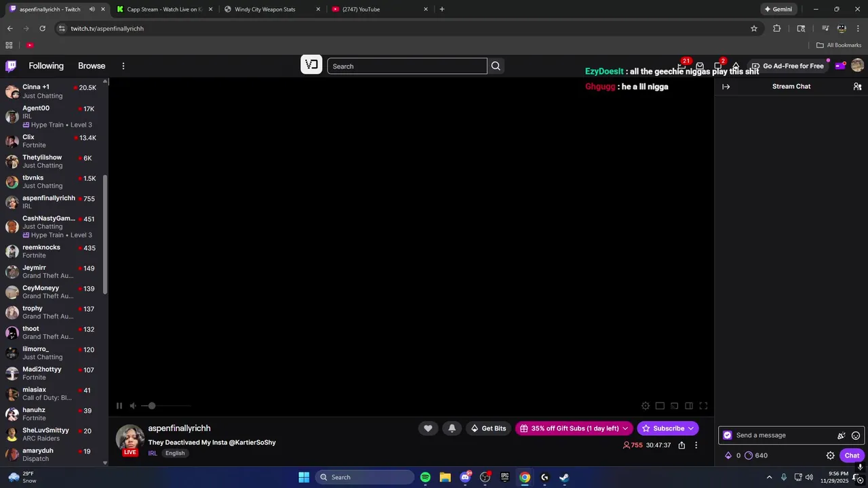Click the followed channels sidebar scrollbar
This screenshot has height=488, width=868.
click(105, 234)
